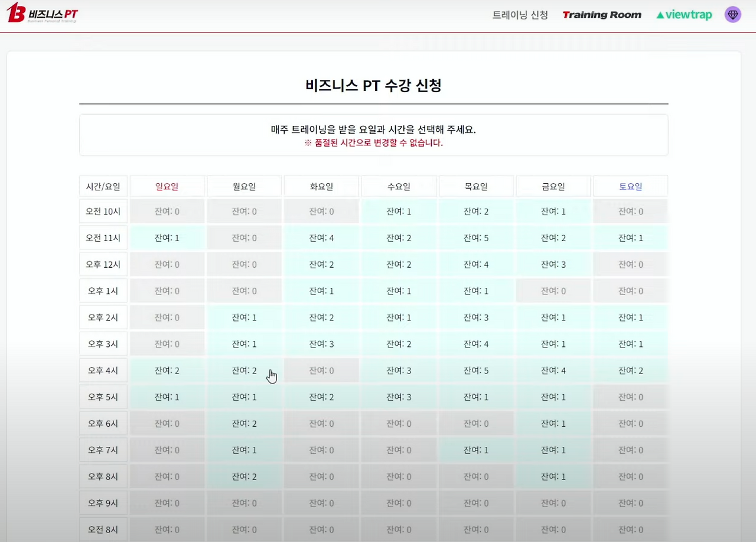Image resolution: width=756 pixels, height=542 pixels.
Task: Select 금요일 오후 5시 slot
Action: point(553,397)
